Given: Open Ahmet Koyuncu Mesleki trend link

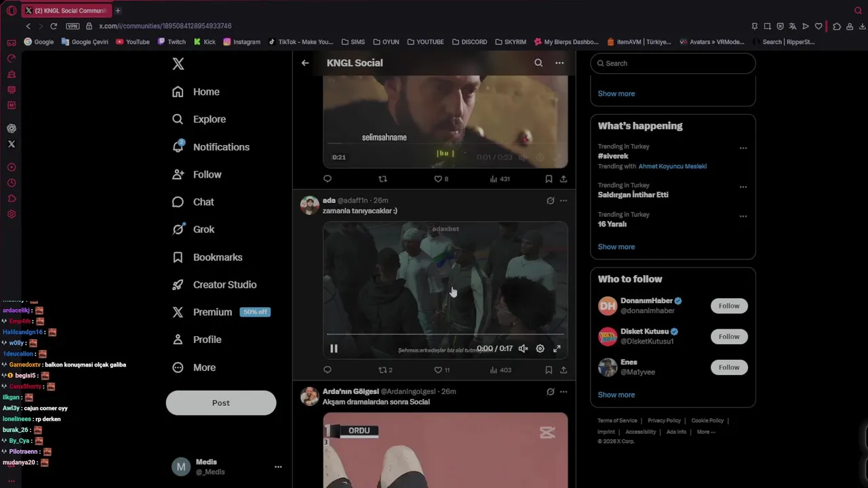Looking at the screenshot, I should tap(673, 166).
